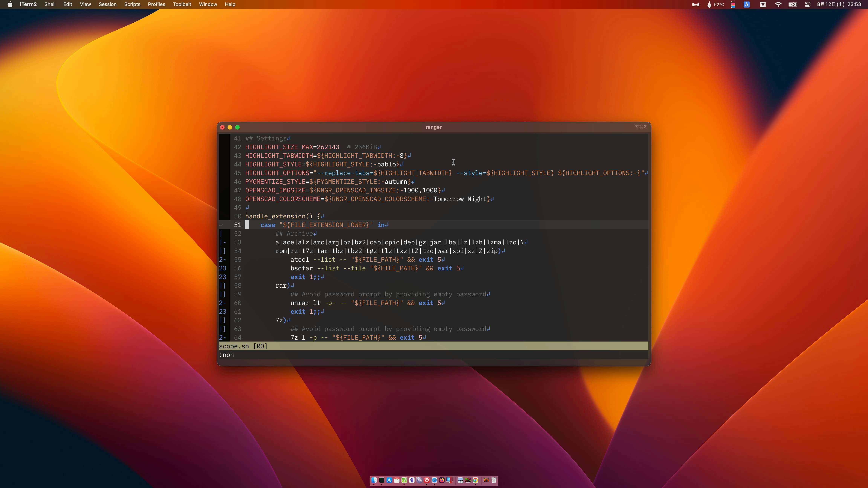Toggle the fold indicator on line 60
Screen dimensions: 868x488
223,303
